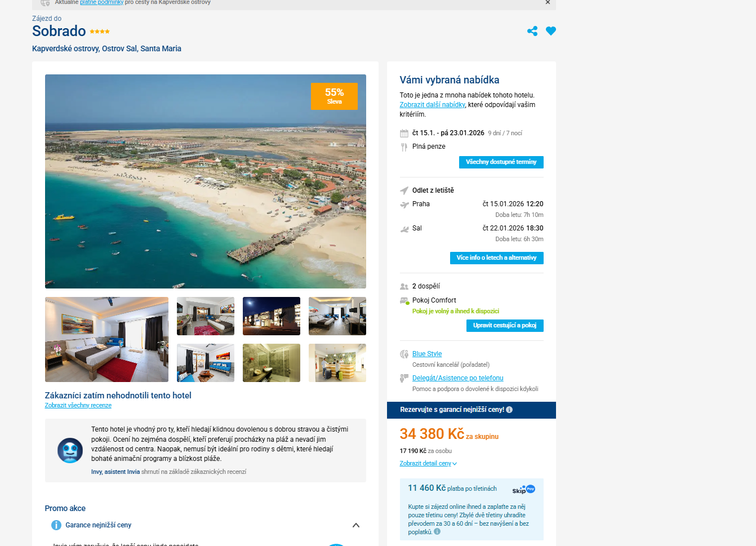Image resolution: width=756 pixels, height=546 pixels.
Task: Open Více info o letech a alternativy
Action: point(497,258)
